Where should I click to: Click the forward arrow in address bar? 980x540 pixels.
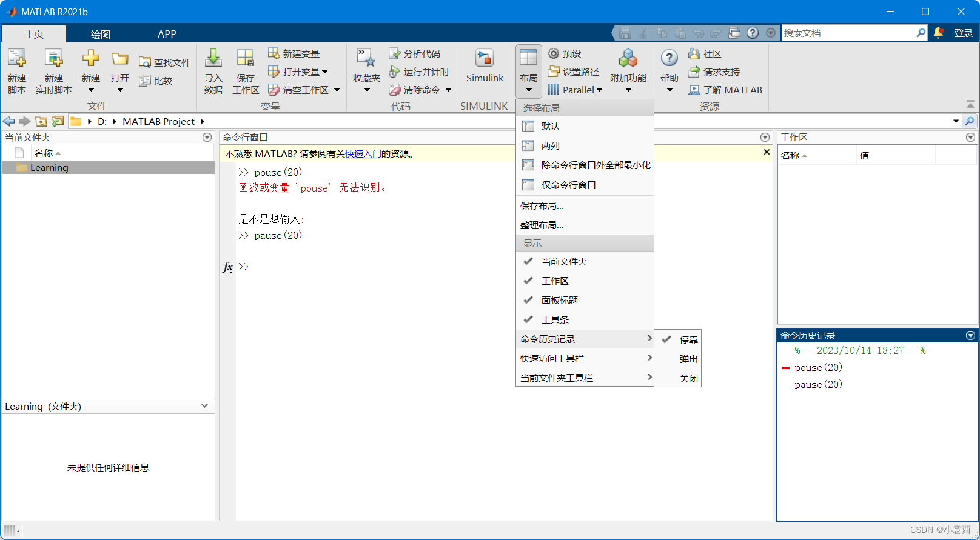pos(24,121)
